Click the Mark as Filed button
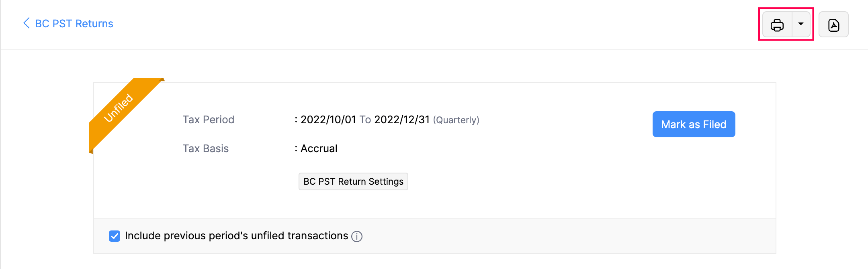The height and width of the screenshot is (269, 868). 694,124
